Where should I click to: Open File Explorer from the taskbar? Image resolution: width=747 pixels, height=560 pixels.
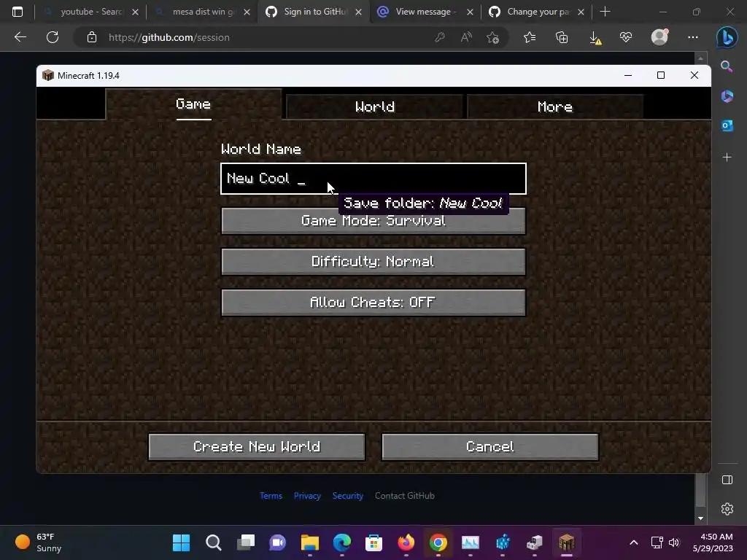tap(309, 542)
